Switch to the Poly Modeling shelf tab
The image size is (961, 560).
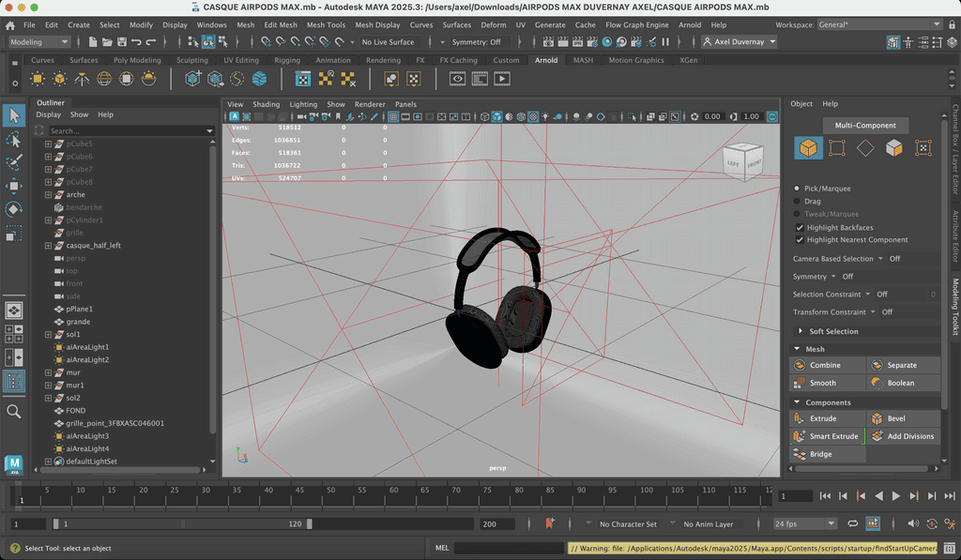click(x=137, y=60)
